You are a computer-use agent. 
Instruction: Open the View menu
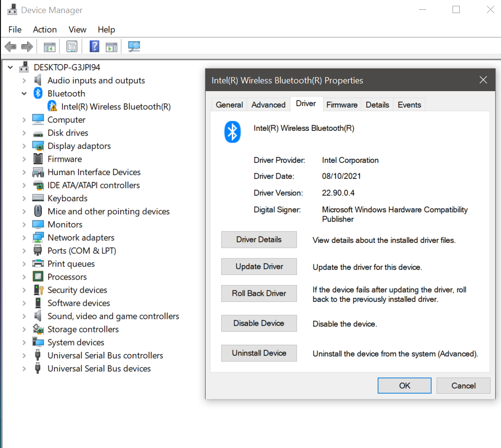tap(77, 30)
